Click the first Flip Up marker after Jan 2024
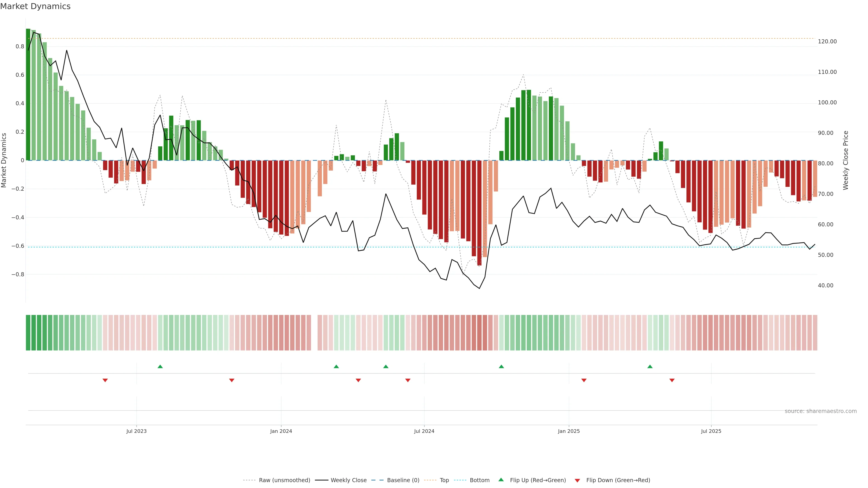The height and width of the screenshot is (488, 868). pyautogui.click(x=336, y=366)
